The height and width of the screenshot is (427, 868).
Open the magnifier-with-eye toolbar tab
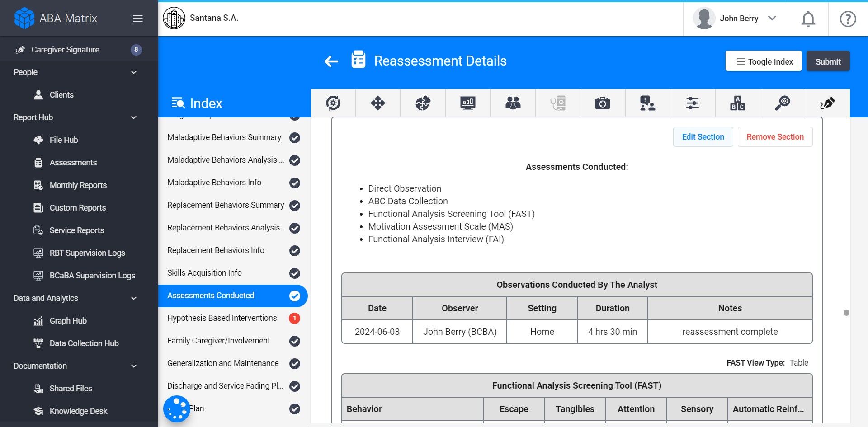783,103
